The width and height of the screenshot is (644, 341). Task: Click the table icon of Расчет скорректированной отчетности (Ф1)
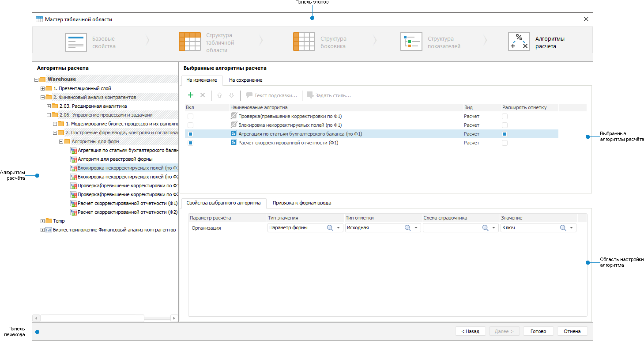coord(234,142)
